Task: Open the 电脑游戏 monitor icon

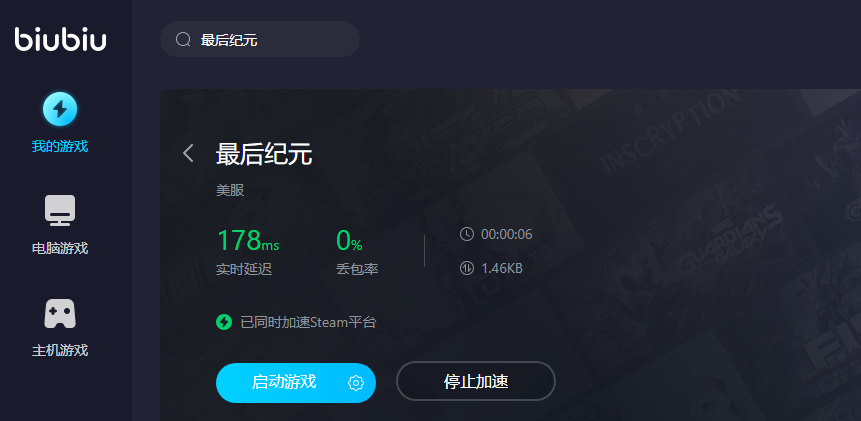Action: 60,211
